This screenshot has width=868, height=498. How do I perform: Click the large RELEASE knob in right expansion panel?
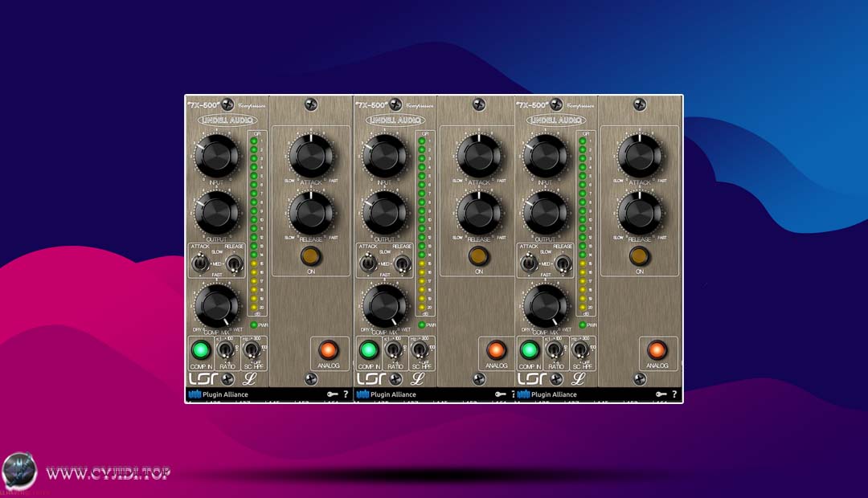640,213
